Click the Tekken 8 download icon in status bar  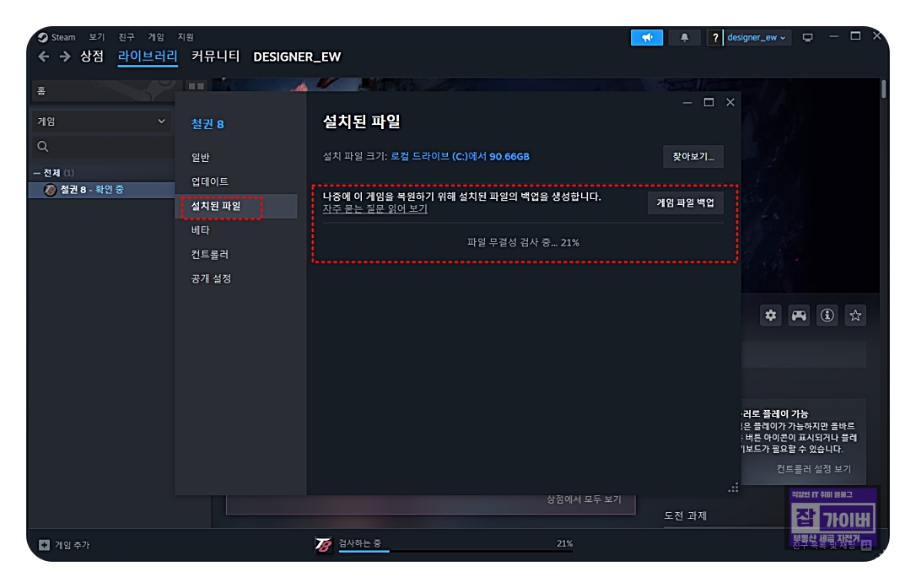[323, 545]
